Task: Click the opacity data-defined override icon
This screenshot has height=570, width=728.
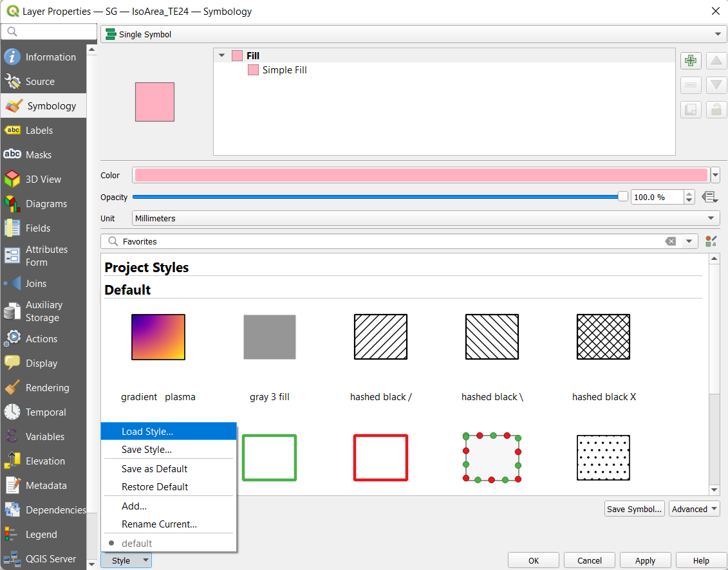Action: click(x=709, y=197)
